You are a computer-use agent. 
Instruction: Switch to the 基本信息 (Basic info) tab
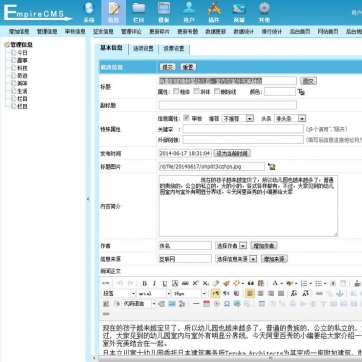(x=111, y=48)
